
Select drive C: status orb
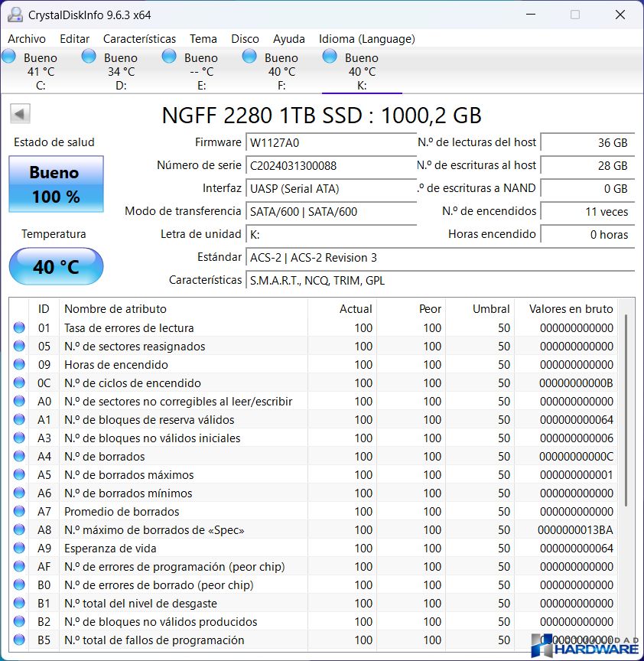pyautogui.click(x=9, y=57)
